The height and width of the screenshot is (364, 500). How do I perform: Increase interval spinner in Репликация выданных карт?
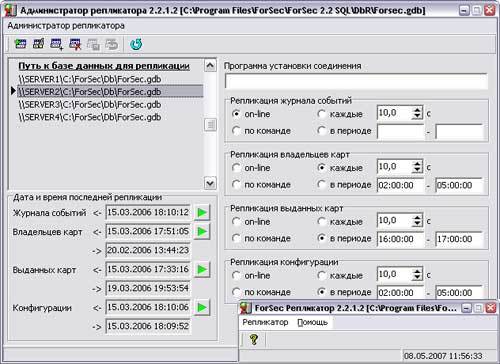pos(417,218)
